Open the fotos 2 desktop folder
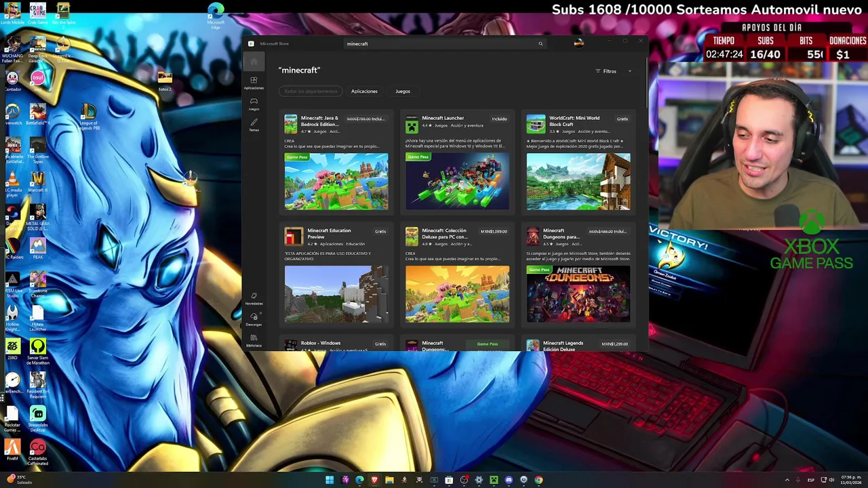The height and width of the screenshot is (488, 868). point(165,80)
